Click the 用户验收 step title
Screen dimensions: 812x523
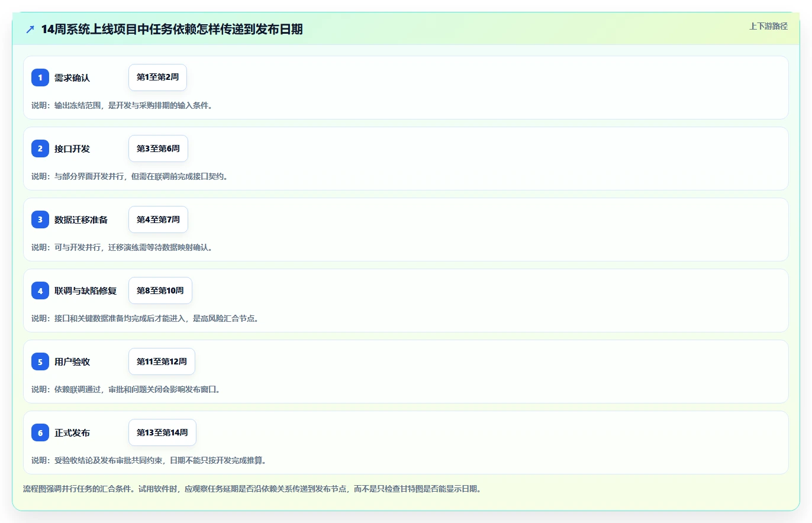tap(72, 361)
